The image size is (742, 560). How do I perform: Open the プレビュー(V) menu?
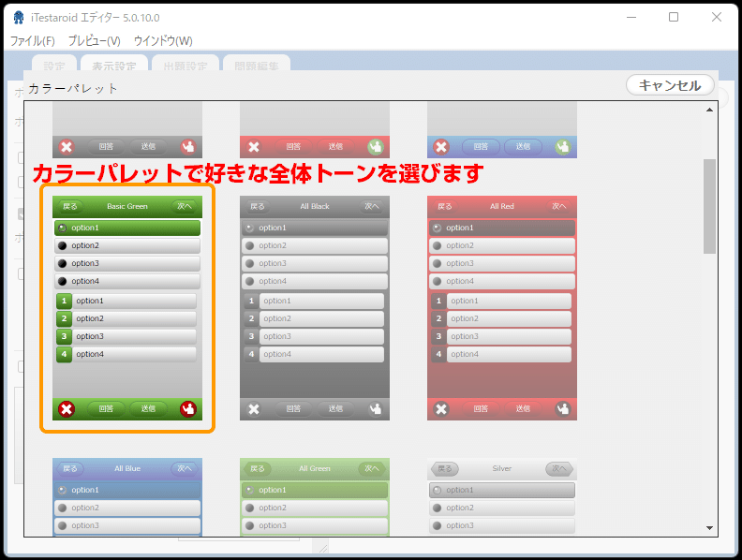pyautogui.click(x=94, y=40)
